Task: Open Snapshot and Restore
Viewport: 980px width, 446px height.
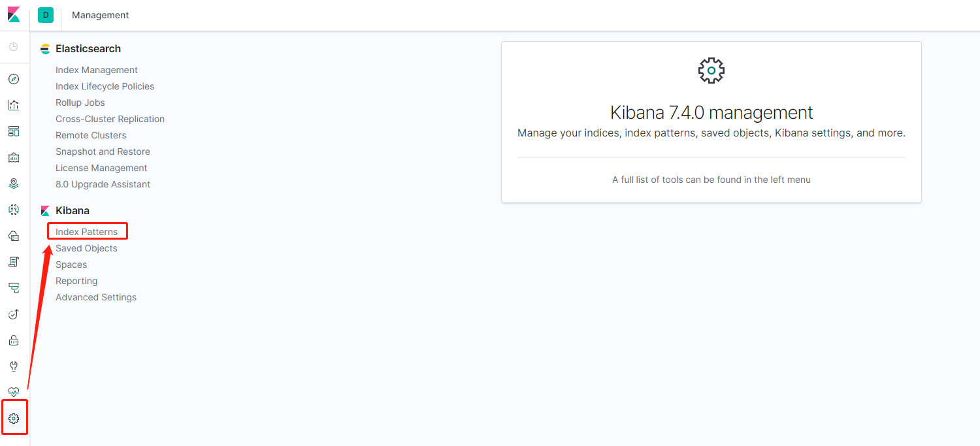Action: 103,151
